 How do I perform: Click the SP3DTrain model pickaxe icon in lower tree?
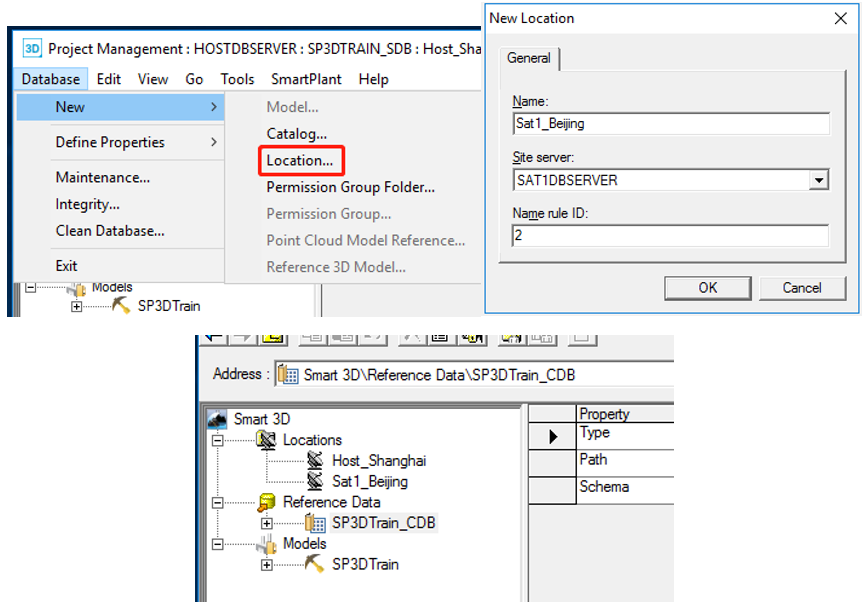[315, 564]
